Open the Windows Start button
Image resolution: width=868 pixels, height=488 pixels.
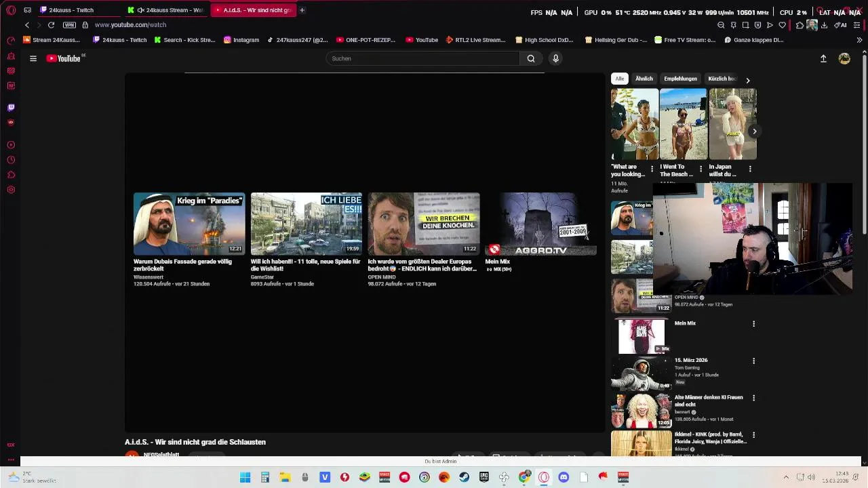pos(245,478)
